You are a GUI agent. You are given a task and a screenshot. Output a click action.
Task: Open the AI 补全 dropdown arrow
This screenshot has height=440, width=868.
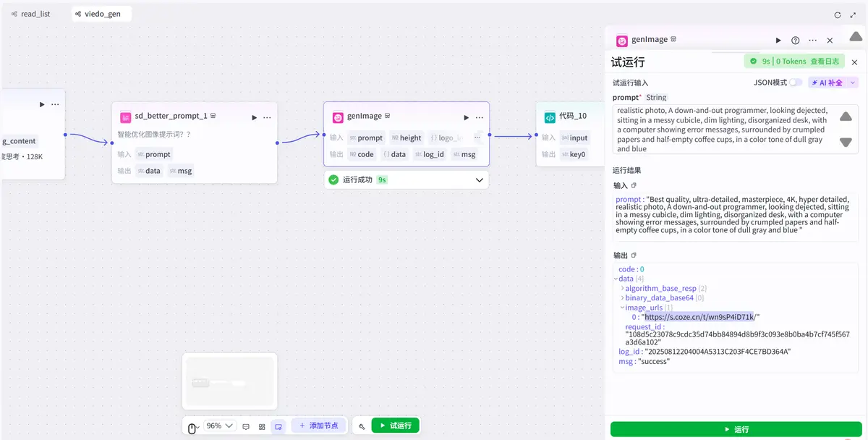point(852,82)
